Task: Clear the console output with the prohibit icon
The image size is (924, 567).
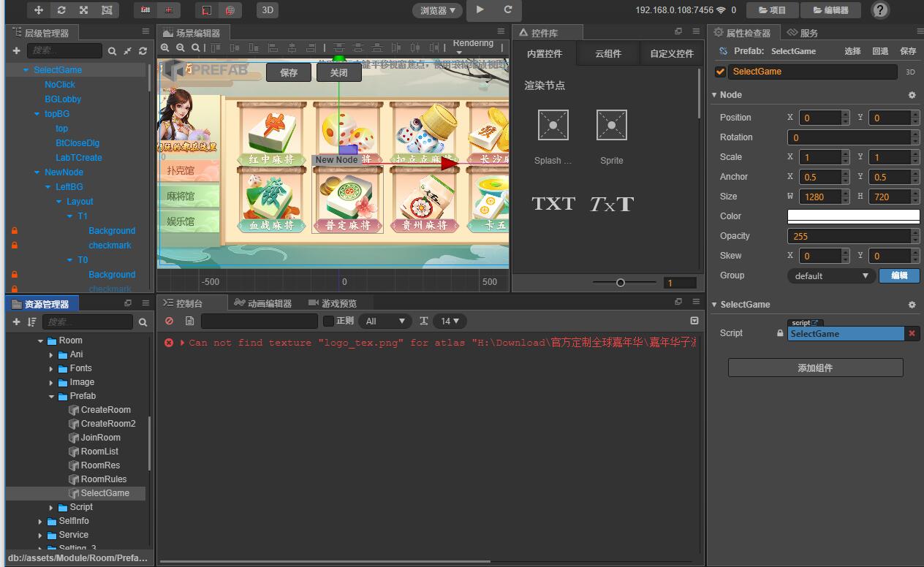Action: pyautogui.click(x=170, y=321)
